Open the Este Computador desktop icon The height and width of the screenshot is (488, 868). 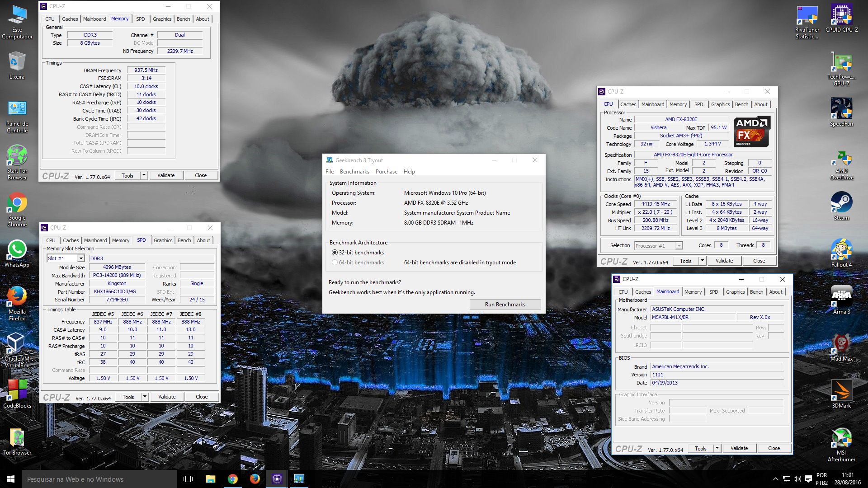(x=17, y=23)
